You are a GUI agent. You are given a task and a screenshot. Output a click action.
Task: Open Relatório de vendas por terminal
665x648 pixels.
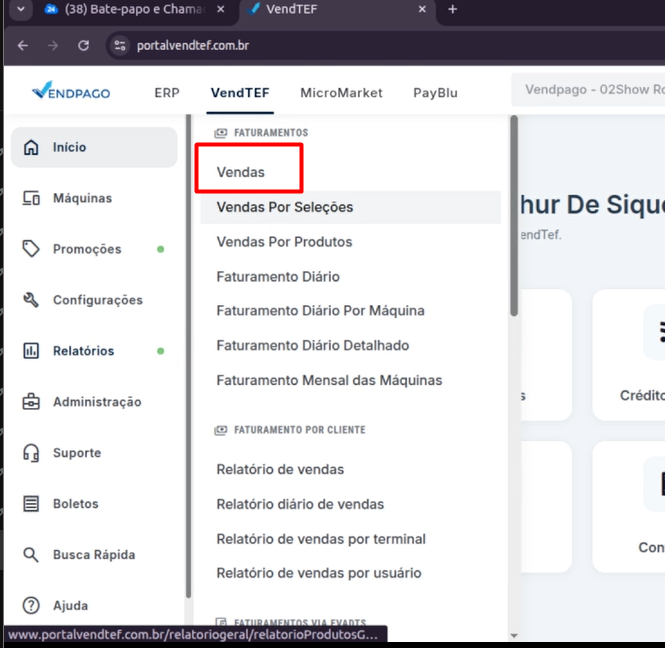tap(321, 539)
